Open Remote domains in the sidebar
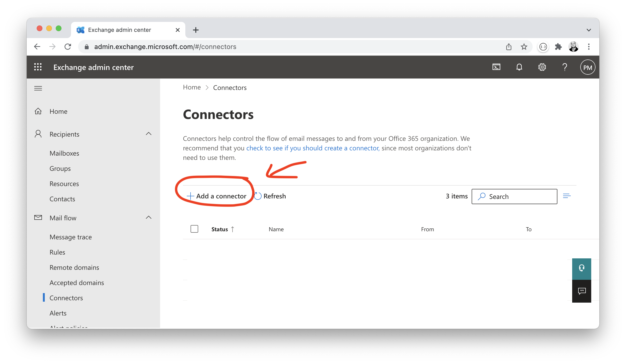 coord(74,267)
